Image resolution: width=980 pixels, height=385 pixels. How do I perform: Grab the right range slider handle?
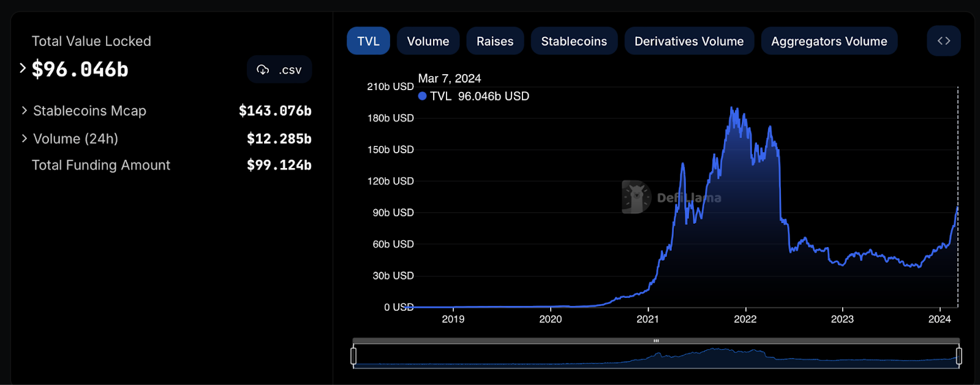pyautogui.click(x=959, y=356)
